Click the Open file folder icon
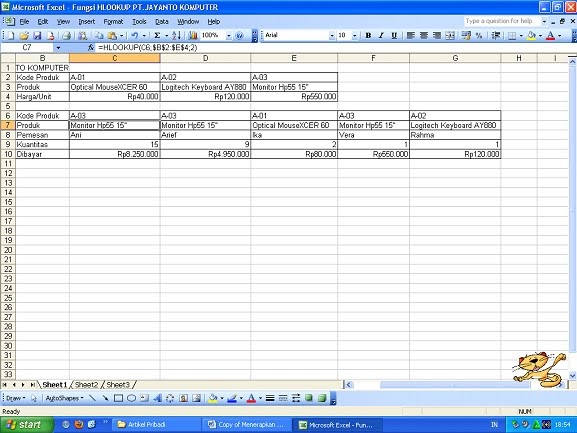Viewport: 577px width, 433px height. [x=24, y=36]
